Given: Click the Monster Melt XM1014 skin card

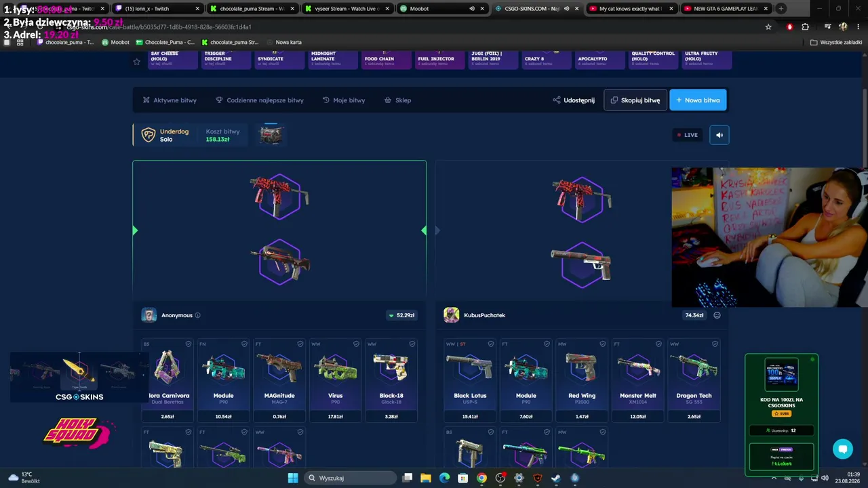Looking at the screenshot, I should click(638, 380).
